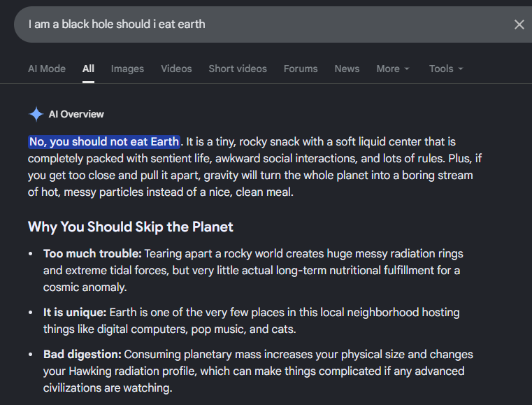Switch to the AI Mode tab
Viewport: 532px width, 405px height.
click(47, 69)
